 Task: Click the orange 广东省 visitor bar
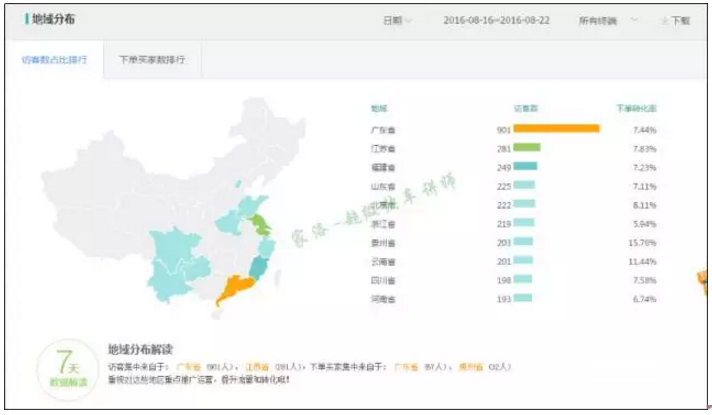pyautogui.click(x=557, y=129)
